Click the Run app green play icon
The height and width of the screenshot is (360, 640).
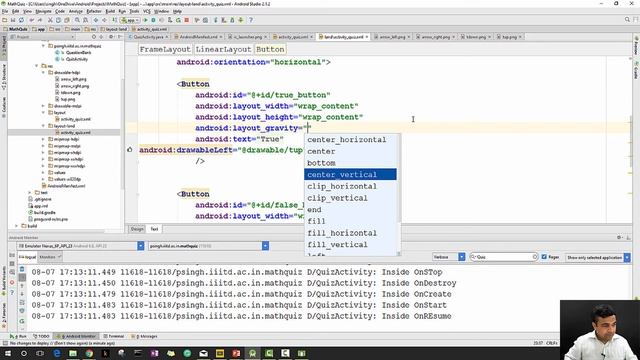[145, 20]
